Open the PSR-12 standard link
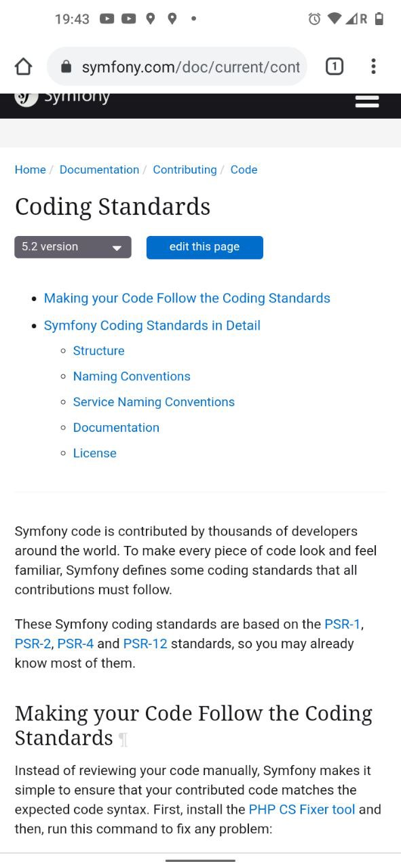 pos(145,644)
